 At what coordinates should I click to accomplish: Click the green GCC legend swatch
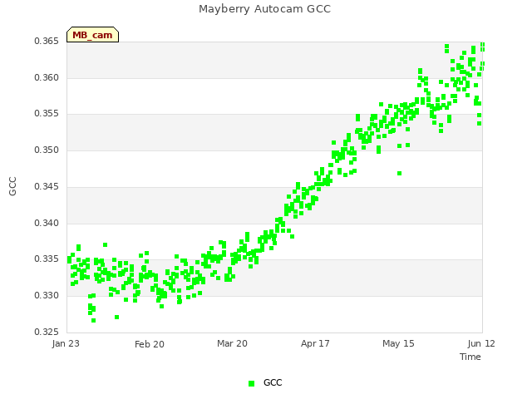(251, 383)
